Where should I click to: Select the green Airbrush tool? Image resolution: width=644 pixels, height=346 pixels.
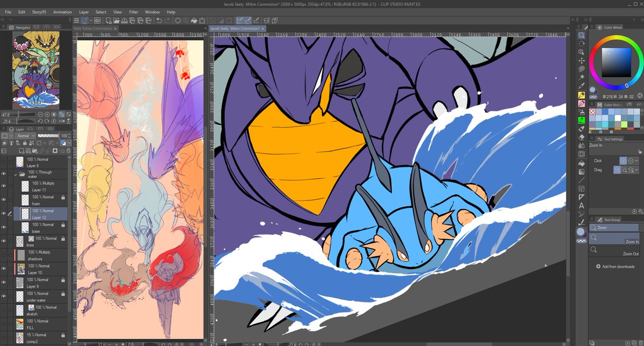tap(581, 120)
